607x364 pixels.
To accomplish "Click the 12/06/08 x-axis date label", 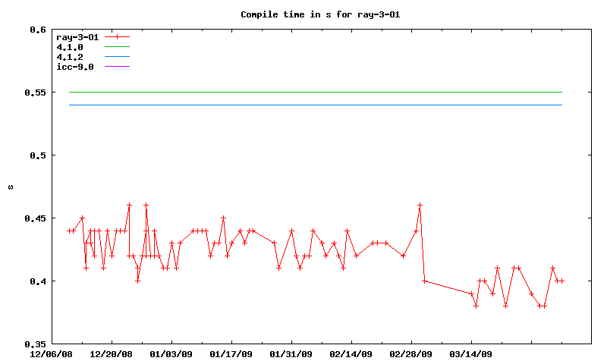I will (52, 353).
